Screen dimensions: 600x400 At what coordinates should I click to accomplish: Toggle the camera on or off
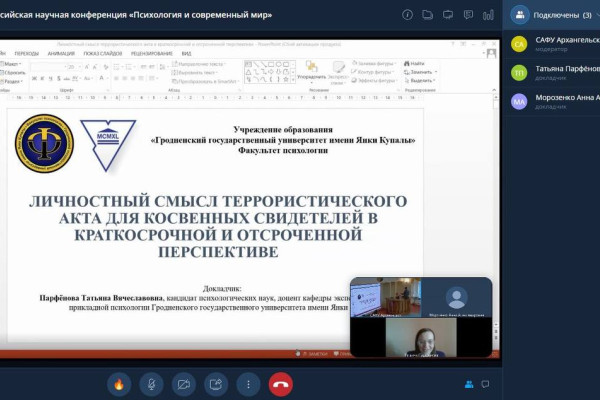pos(183,383)
